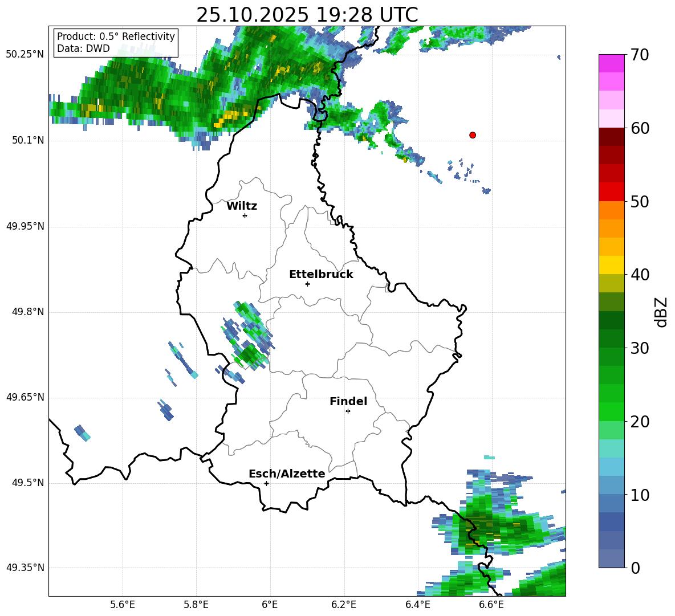
Task: Click the 'Ettelbruck' city label
Action: (x=321, y=275)
